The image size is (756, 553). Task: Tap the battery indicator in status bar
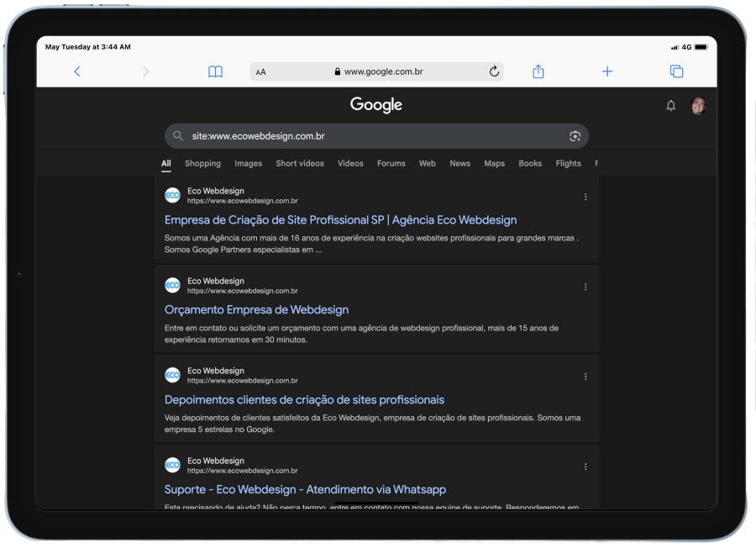point(701,47)
